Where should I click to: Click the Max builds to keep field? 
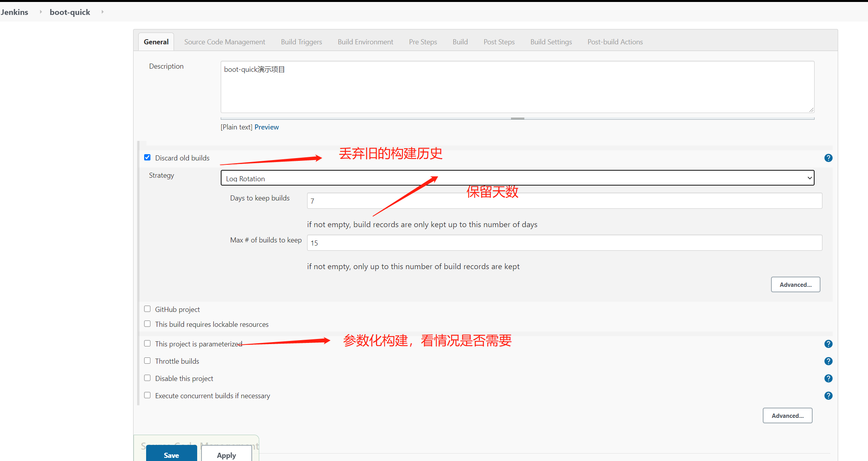[565, 242]
